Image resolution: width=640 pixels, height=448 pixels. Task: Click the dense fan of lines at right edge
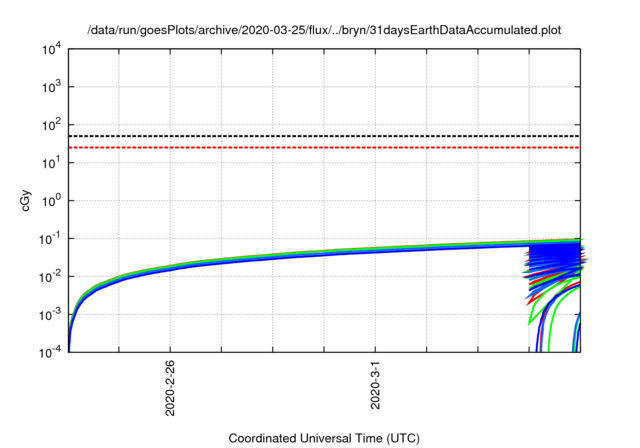[555, 262]
